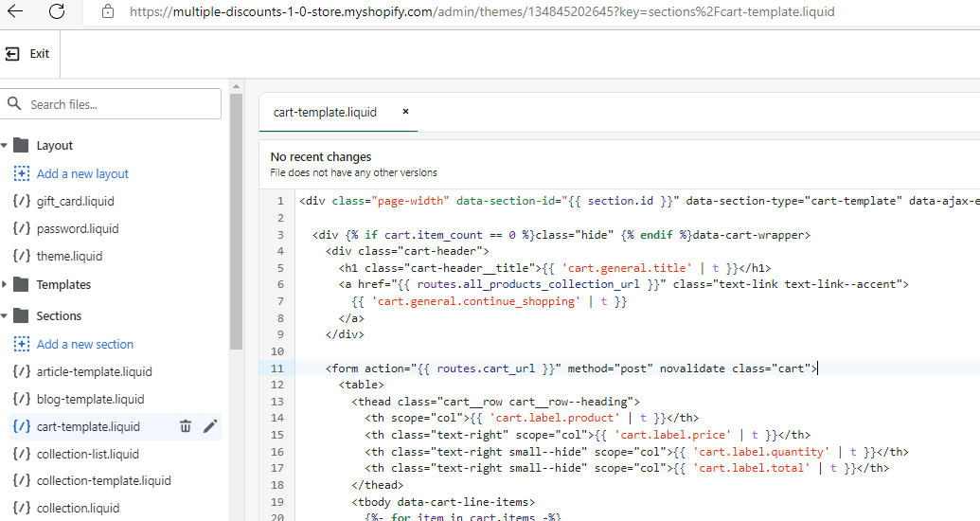Screen dimensions: 980x521
Task: Click 'cart.general.continue_shopping' in code
Action: pyautogui.click(x=475, y=301)
